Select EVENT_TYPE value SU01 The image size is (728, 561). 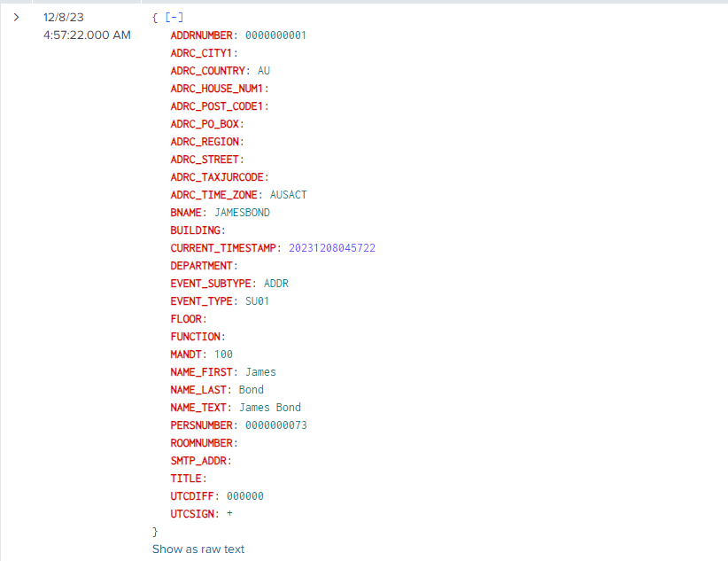(258, 301)
